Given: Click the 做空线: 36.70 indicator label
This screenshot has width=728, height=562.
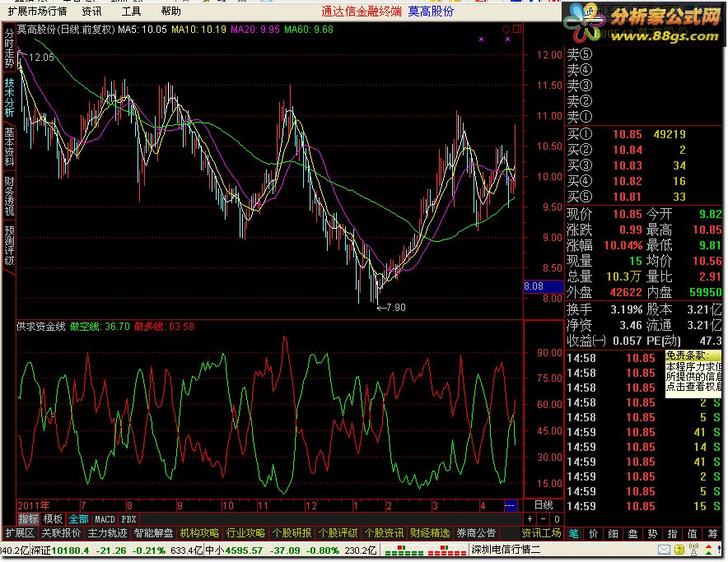Looking at the screenshot, I should (100, 326).
